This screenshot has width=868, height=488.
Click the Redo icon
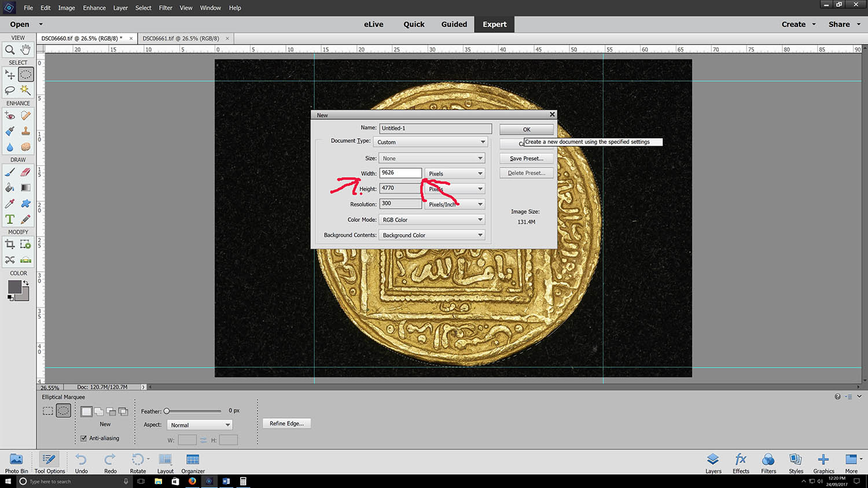click(110, 459)
